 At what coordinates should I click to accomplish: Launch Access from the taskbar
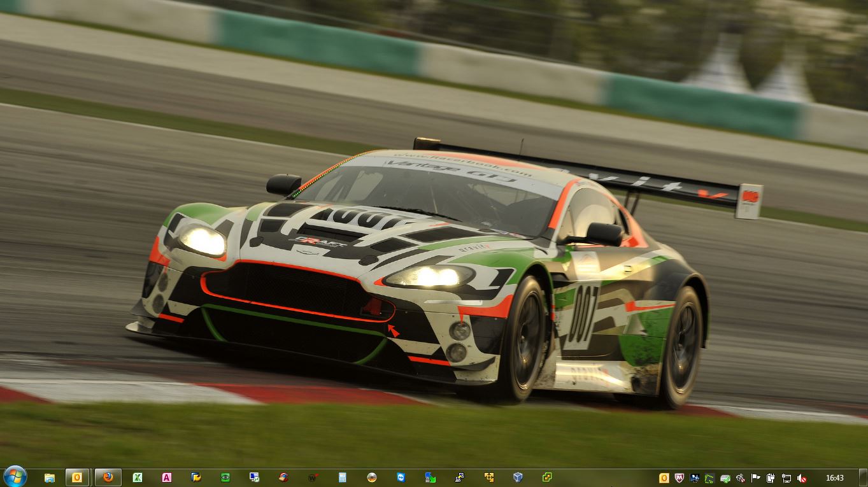pyautogui.click(x=167, y=477)
